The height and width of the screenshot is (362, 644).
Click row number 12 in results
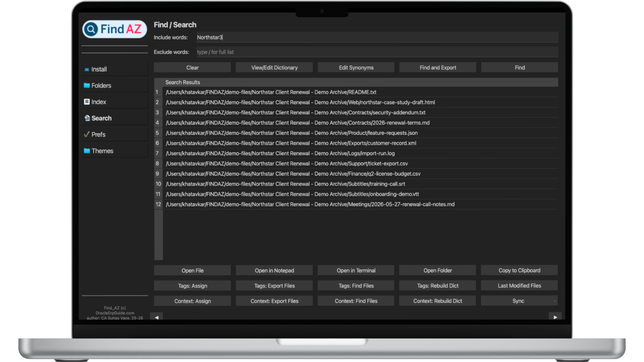point(158,204)
